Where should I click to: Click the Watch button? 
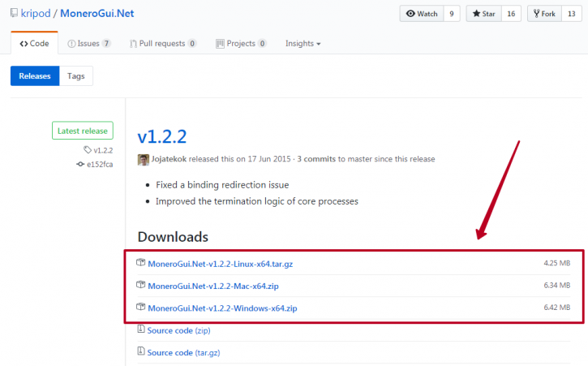[422, 14]
